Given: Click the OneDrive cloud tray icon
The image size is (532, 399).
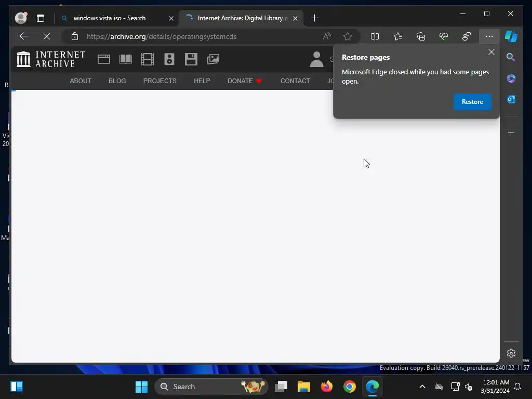Looking at the screenshot, I should [438, 387].
